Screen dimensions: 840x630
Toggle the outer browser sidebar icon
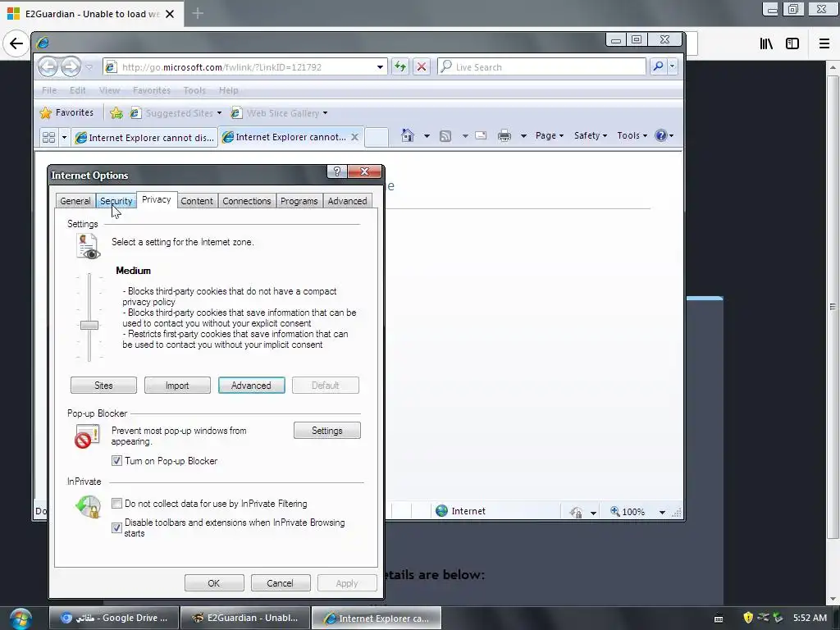[x=792, y=43]
